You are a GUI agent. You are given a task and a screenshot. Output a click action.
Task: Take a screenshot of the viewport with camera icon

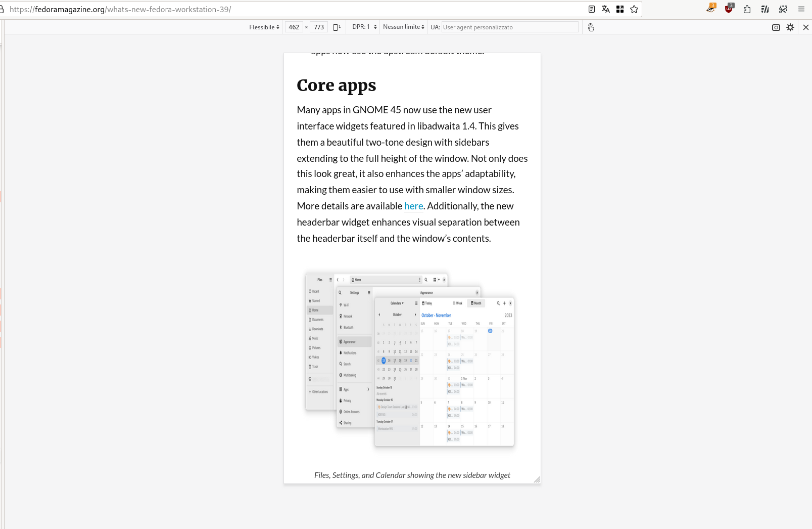point(776,27)
